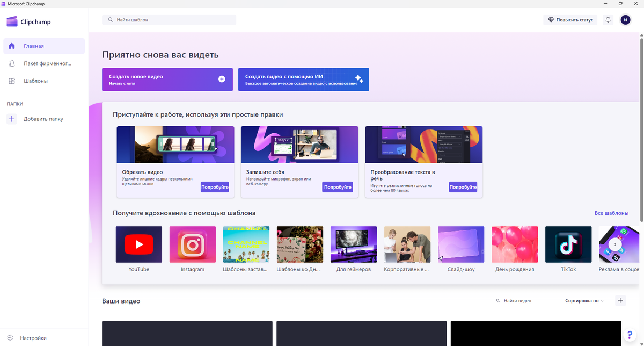Open the Настройки gear icon
The width and height of the screenshot is (644, 346).
pyautogui.click(x=10, y=338)
